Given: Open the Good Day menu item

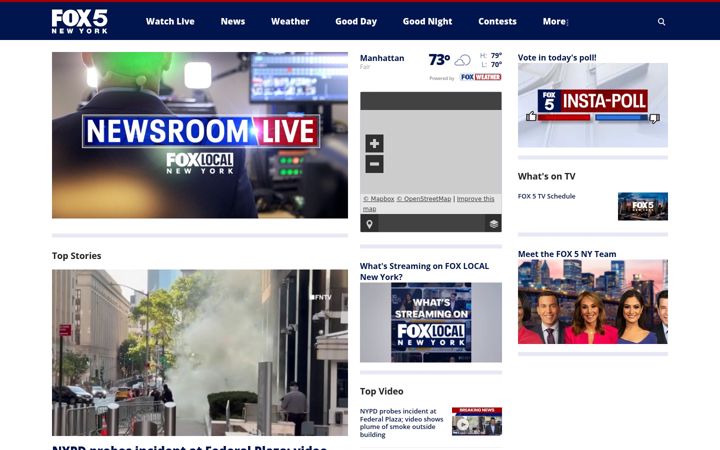Looking at the screenshot, I should click(356, 22).
